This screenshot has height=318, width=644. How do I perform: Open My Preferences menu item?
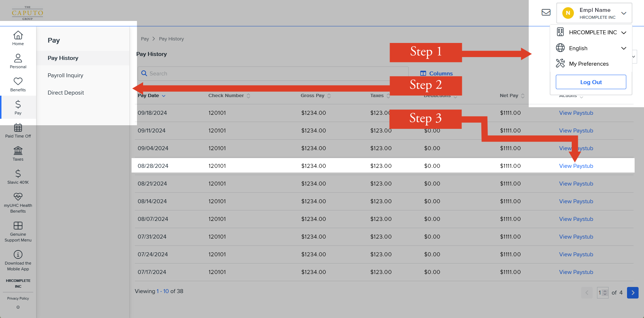click(589, 64)
